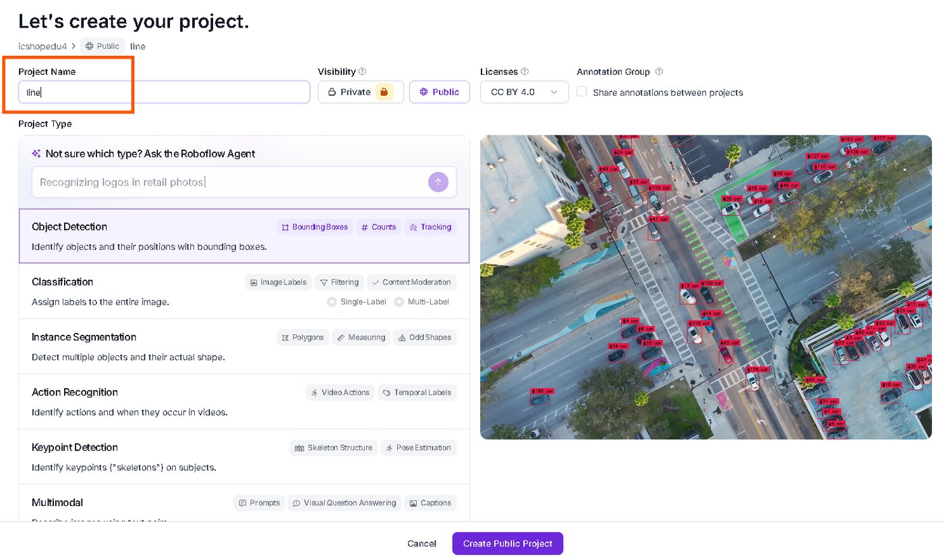The width and height of the screenshot is (944, 560).
Task: Choose the Object Detection project type
Action: (x=244, y=236)
